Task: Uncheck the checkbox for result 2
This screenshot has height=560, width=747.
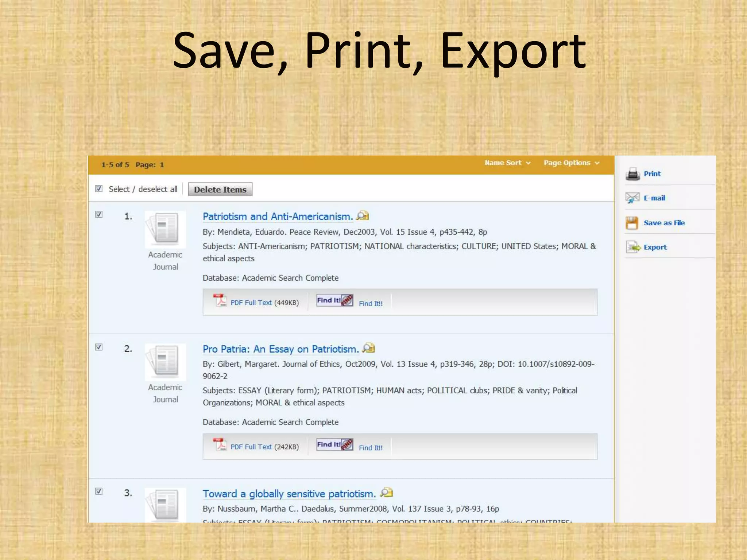Action: 99,347
